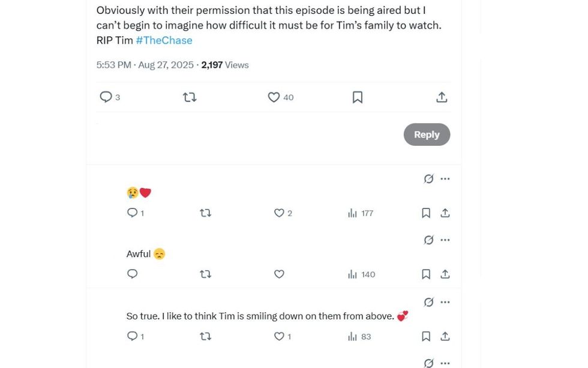The image size is (588, 368).
Task: Click the 177 views stat on the first reply
Action: 359,213
